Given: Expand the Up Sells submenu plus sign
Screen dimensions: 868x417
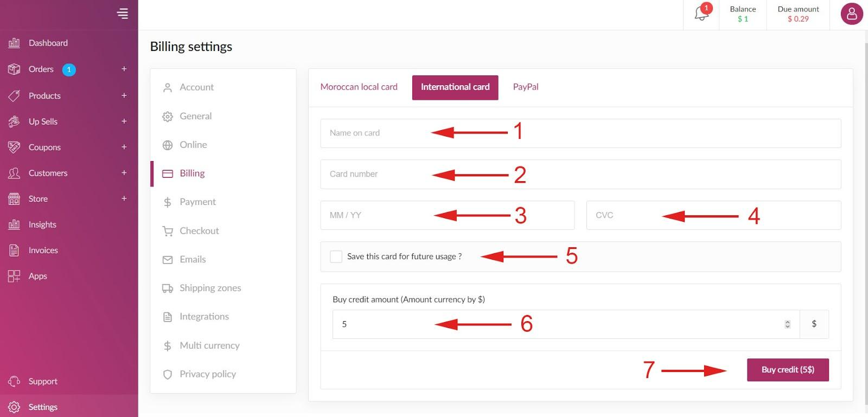Looking at the screenshot, I should [124, 121].
